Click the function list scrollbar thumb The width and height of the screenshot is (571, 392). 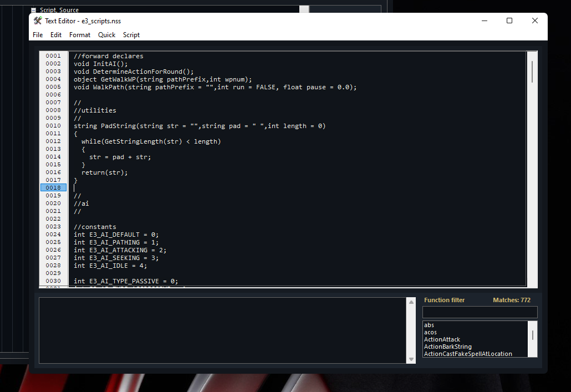(x=533, y=335)
